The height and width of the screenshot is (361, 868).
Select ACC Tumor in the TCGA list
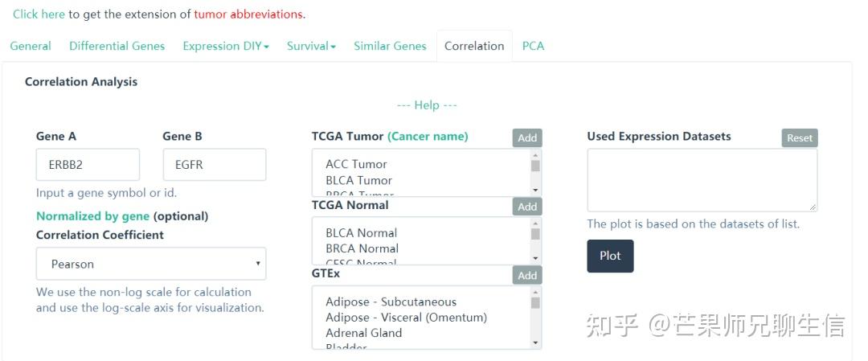356,165
